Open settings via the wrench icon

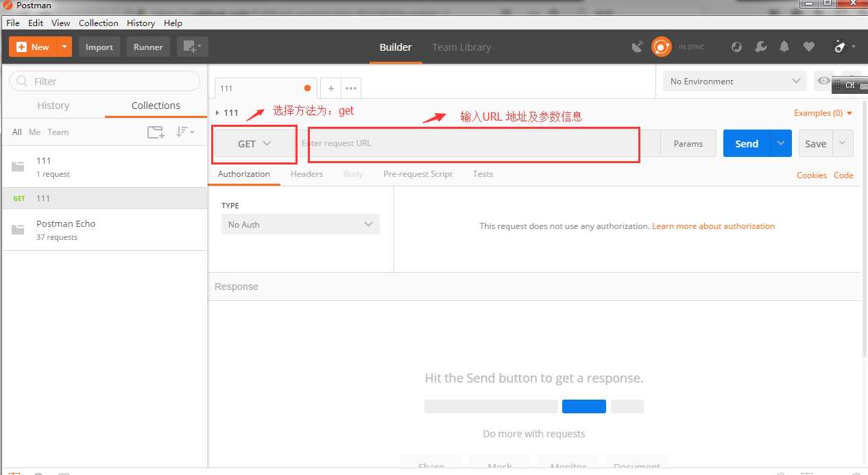[761, 47]
